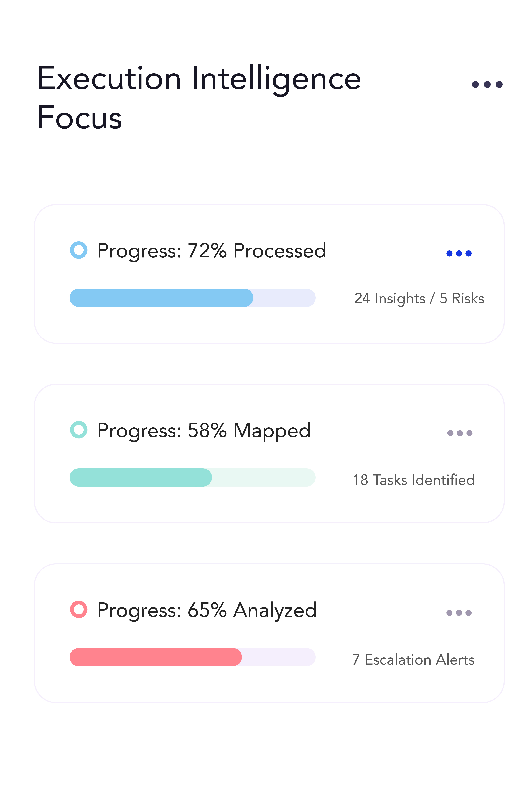Viewport: 532px width, 785px height.
Task: Click the "Execution Intelligence Focus" title
Action: (199, 98)
